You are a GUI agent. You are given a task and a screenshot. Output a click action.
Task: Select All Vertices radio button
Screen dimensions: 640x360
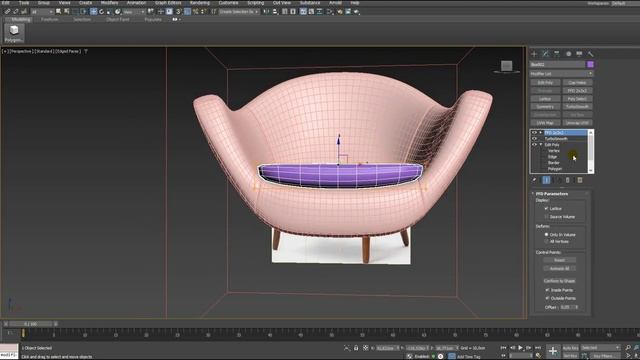click(x=546, y=242)
